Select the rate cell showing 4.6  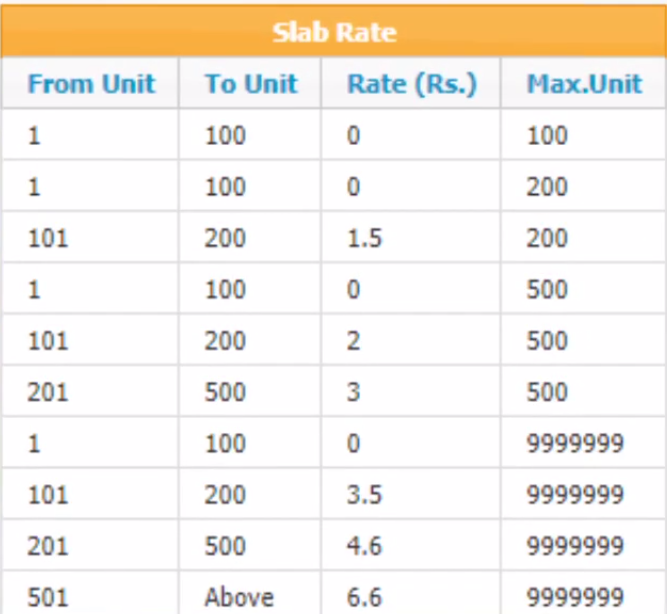[x=411, y=545]
